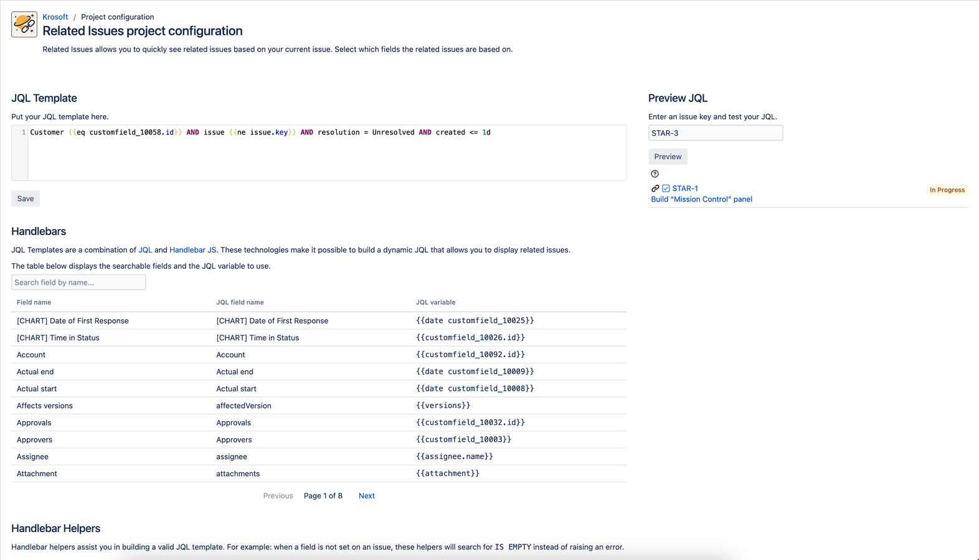
Task: Click the Approvers field name cell
Action: coord(35,440)
